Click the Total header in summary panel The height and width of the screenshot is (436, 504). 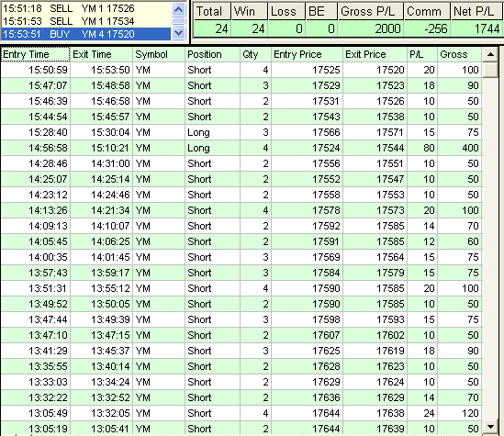click(x=212, y=12)
